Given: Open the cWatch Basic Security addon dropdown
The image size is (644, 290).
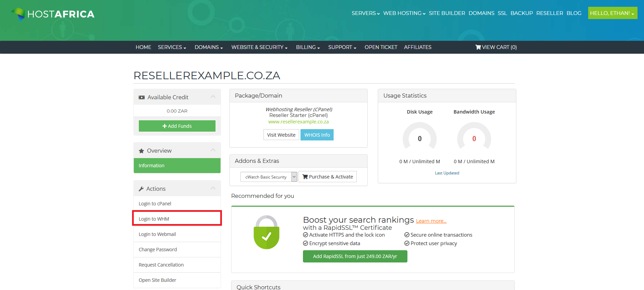Looking at the screenshot, I should click(x=269, y=177).
